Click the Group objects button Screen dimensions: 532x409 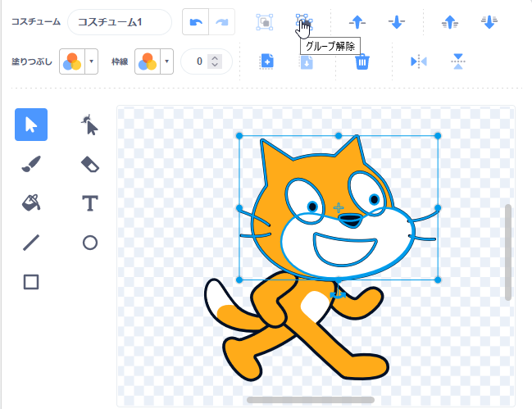(x=264, y=22)
